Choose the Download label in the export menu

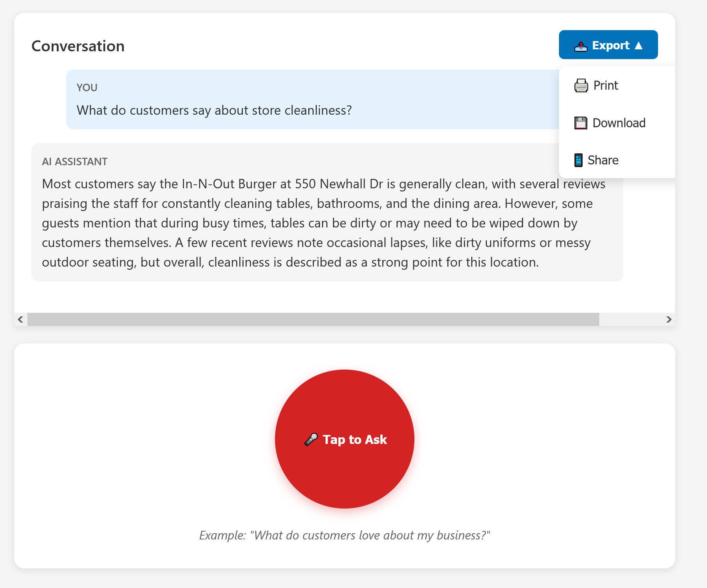(x=619, y=123)
